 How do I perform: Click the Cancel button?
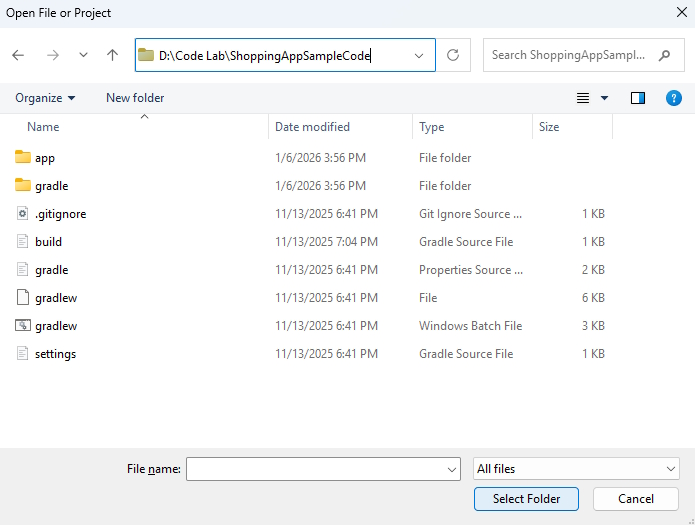point(636,499)
